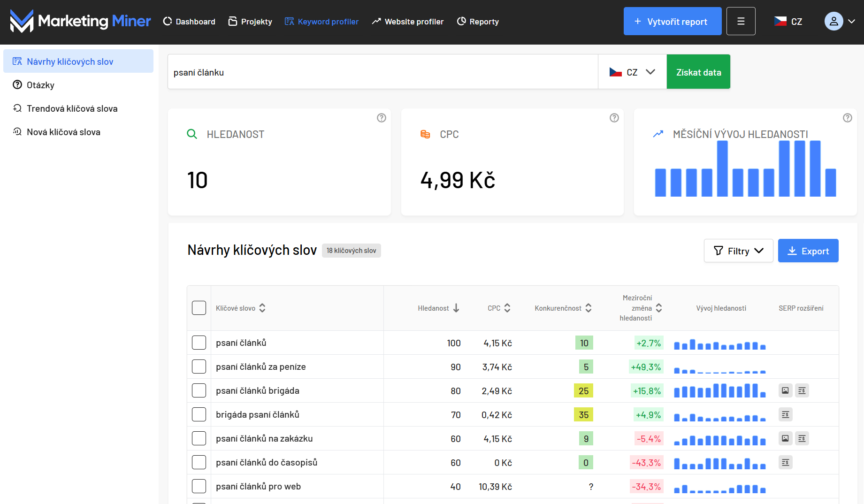Sort table by Hledanost column arrow

tap(456, 308)
